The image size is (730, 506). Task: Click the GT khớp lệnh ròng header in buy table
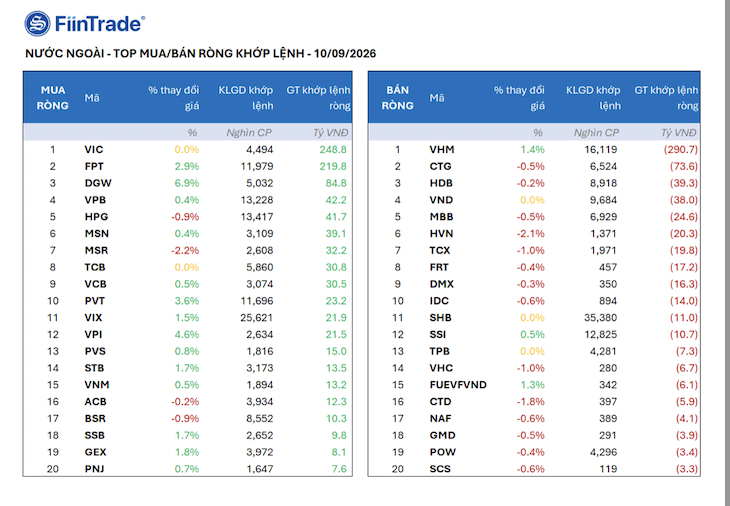click(x=318, y=98)
